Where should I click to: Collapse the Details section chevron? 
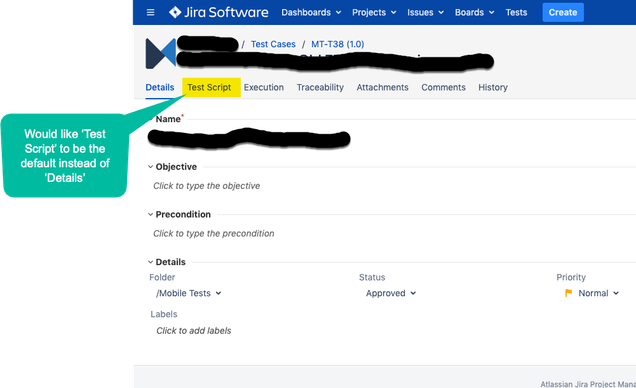(x=150, y=262)
